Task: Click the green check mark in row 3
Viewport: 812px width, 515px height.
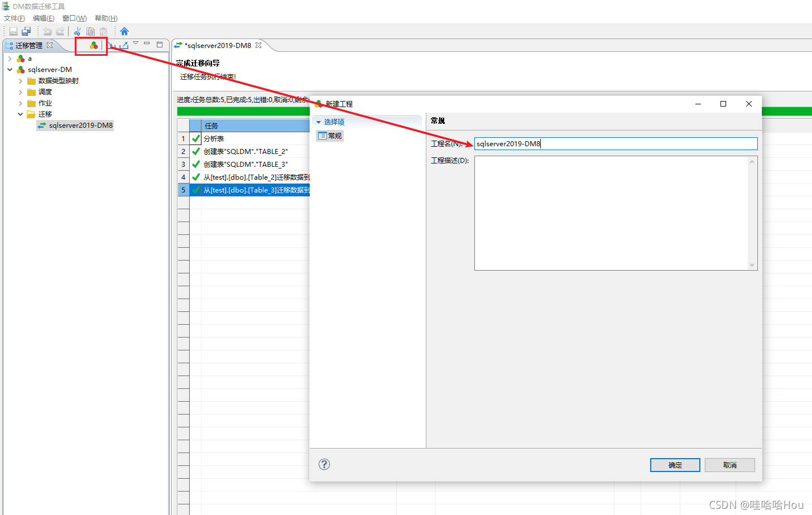Action: coord(196,164)
